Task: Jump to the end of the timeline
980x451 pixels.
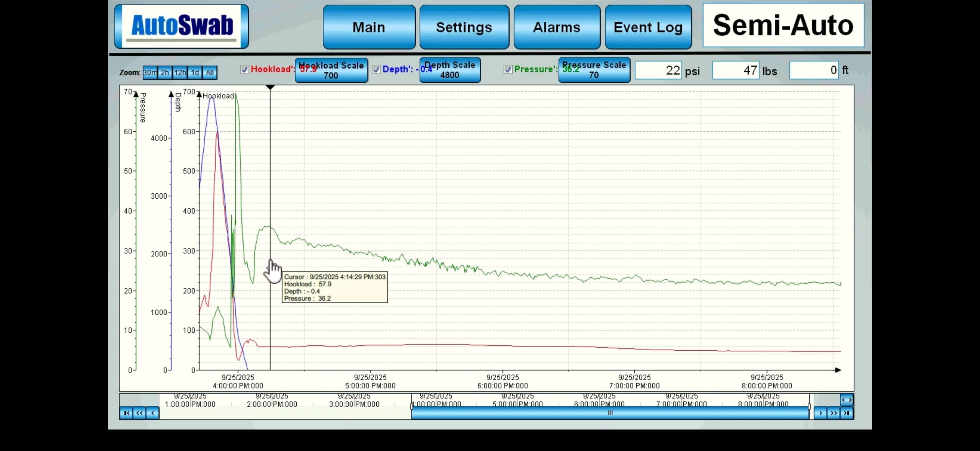Action: (847, 413)
